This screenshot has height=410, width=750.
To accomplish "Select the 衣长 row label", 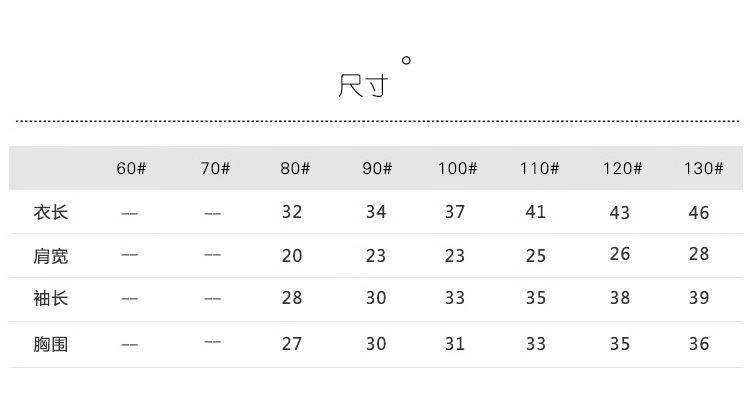I will coord(51,213).
